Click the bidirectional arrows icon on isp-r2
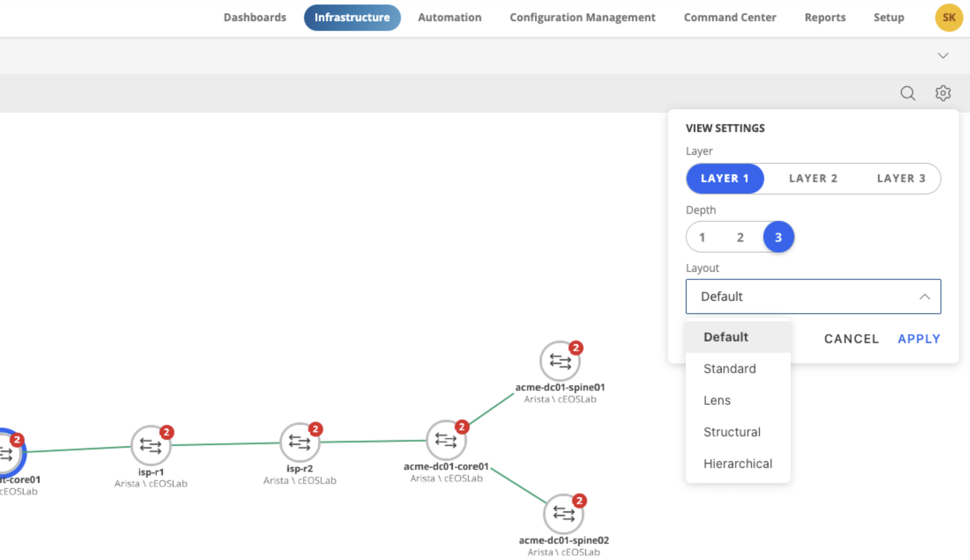 300,443
